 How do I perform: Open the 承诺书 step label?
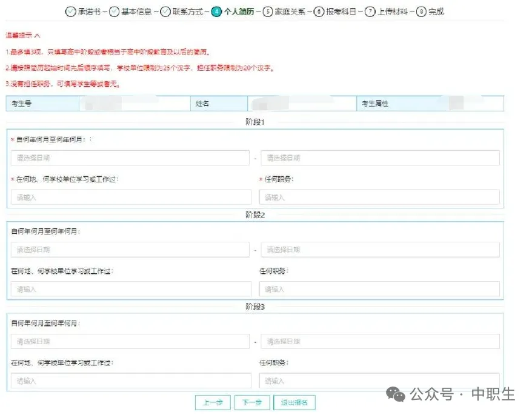89,12
